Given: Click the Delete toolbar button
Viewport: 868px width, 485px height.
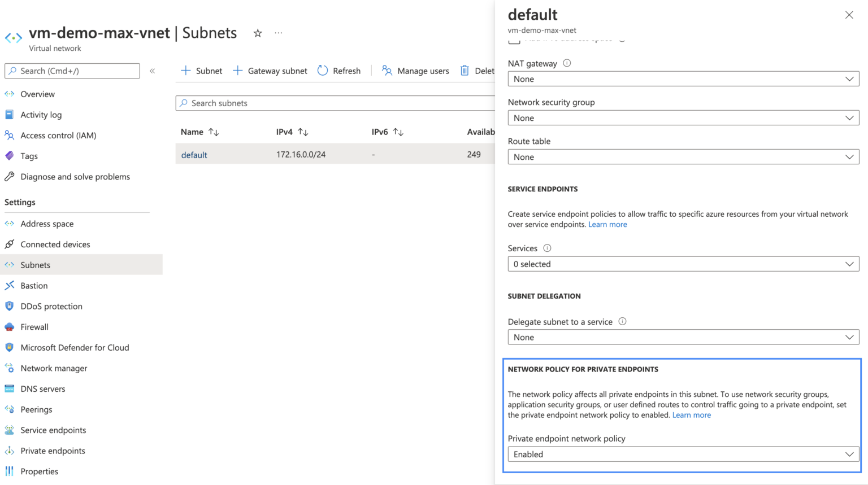Looking at the screenshot, I should [477, 71].
